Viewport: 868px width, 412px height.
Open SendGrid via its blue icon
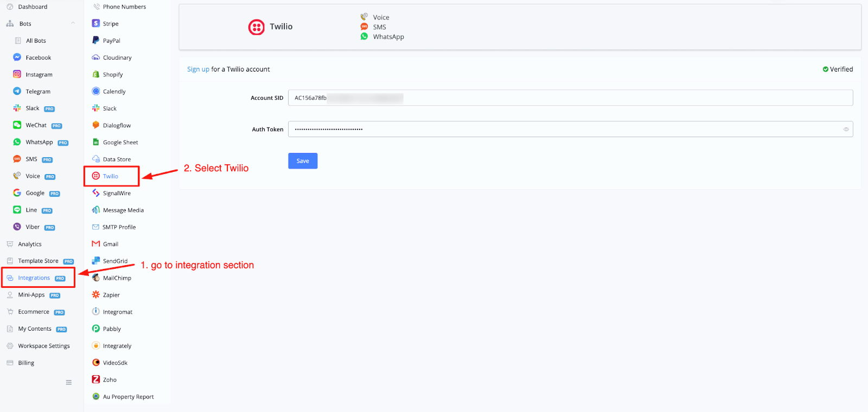click(96, 261)
